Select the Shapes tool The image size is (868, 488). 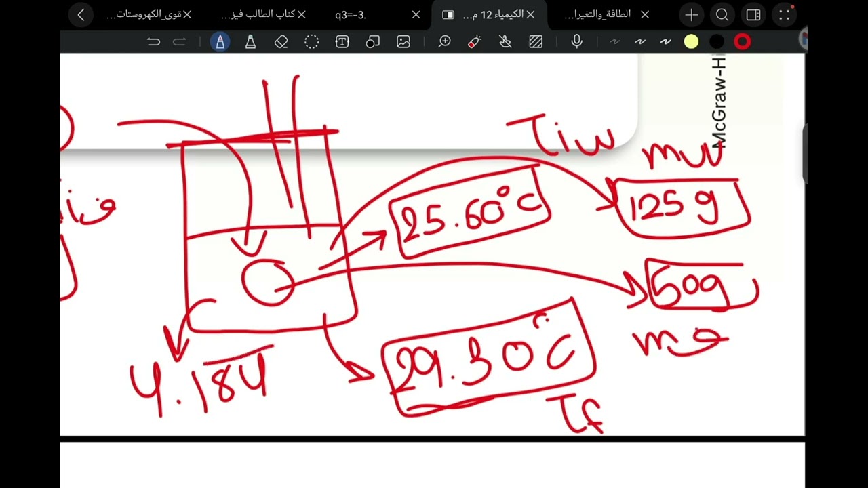click(x=372, y=42)
